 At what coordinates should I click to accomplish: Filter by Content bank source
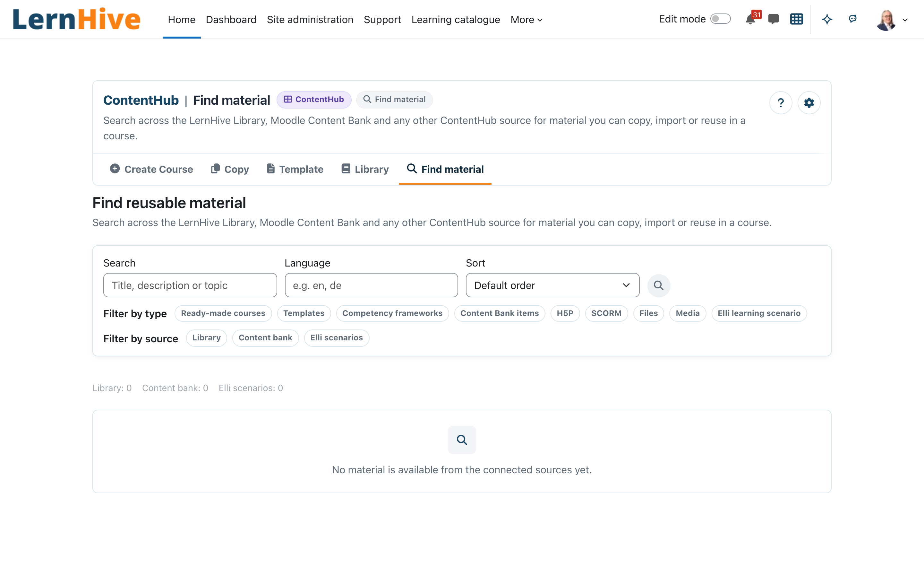point(265,338)
